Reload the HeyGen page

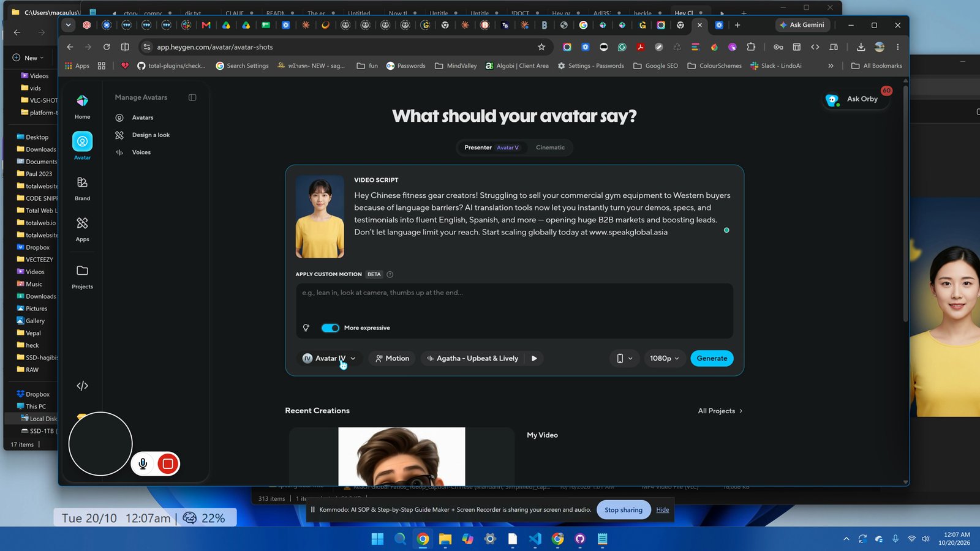click(x=107, y=47)
